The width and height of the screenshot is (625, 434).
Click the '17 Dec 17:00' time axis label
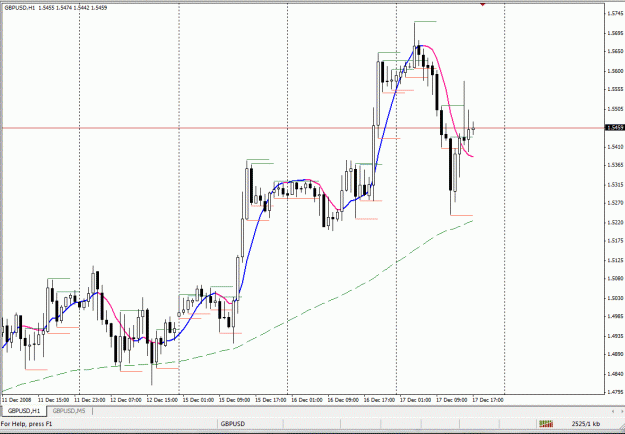(x=489, y=399)
